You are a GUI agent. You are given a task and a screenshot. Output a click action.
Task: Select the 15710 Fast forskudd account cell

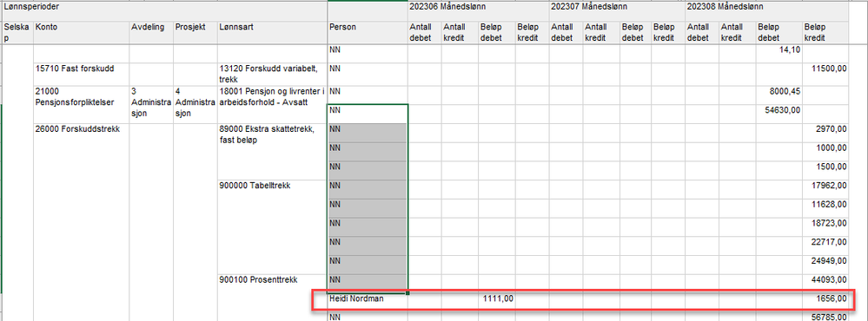pos(82,73)
